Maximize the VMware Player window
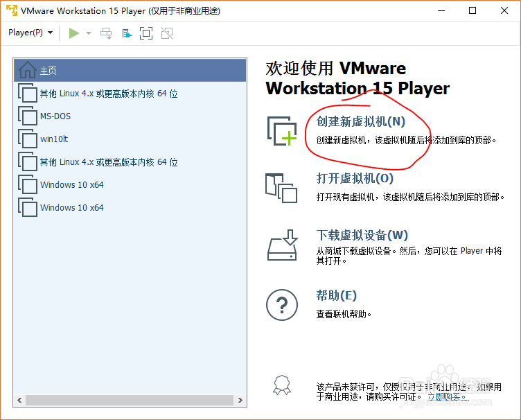The image size is (521, 420). (473, 10)
